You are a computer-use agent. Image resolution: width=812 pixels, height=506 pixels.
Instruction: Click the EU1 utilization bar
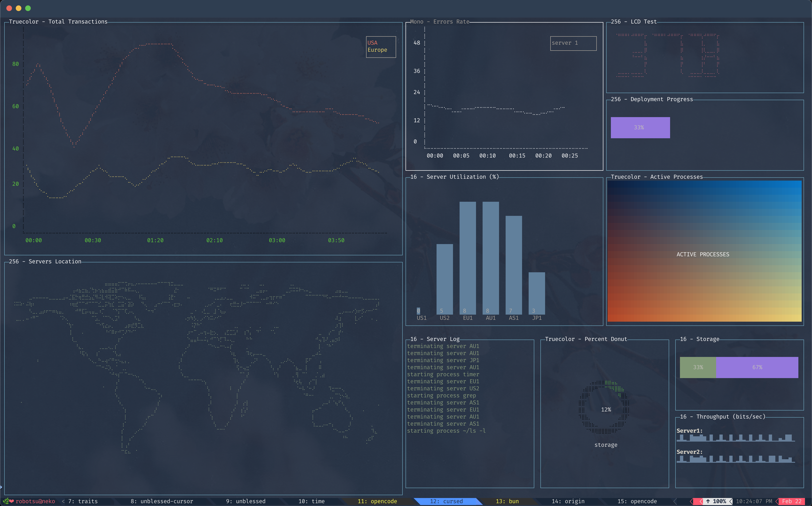(468, 258)
